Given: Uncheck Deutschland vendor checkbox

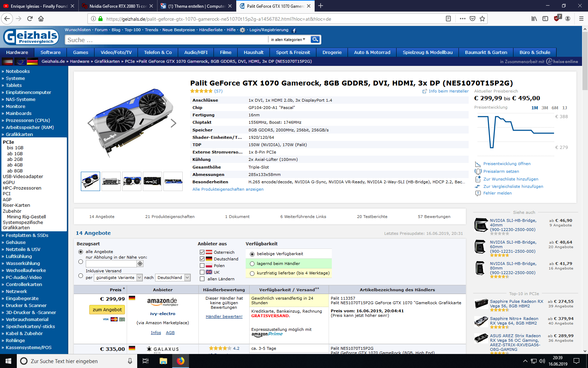Looking at the screenshot, I should pos(202,259).
